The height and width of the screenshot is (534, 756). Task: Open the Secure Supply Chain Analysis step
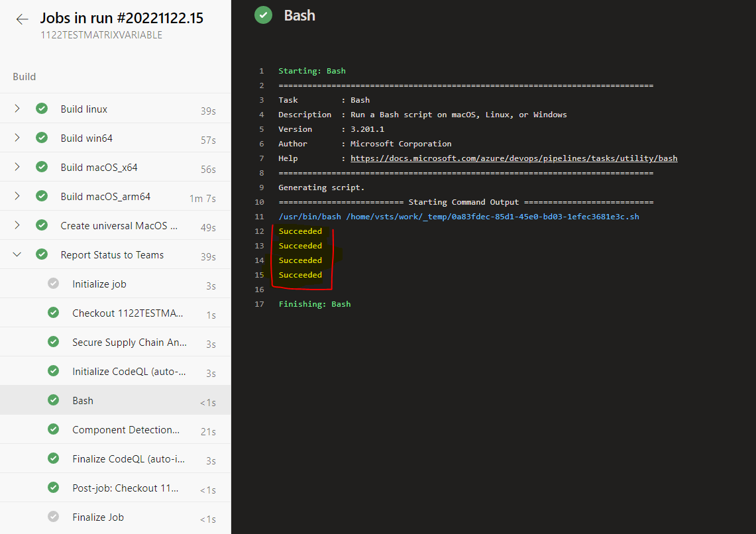[x=129, y=342]
